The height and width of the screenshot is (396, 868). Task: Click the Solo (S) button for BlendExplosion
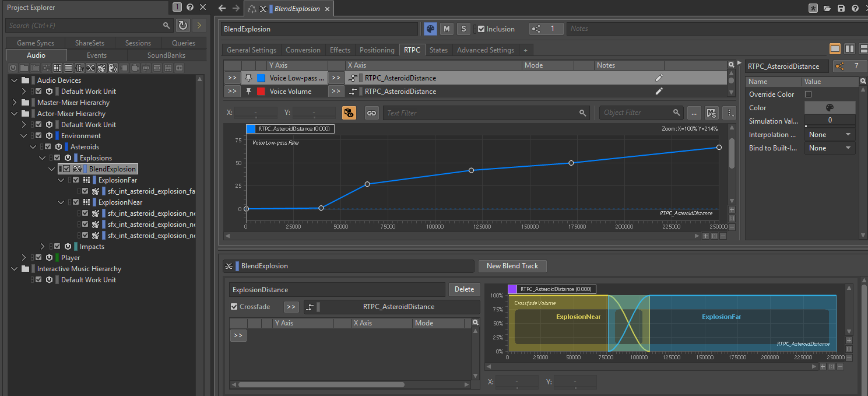[x=463, y=29]
